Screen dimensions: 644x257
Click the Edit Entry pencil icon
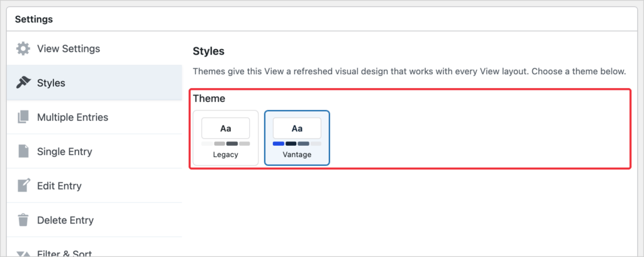(x=23, y=185)
